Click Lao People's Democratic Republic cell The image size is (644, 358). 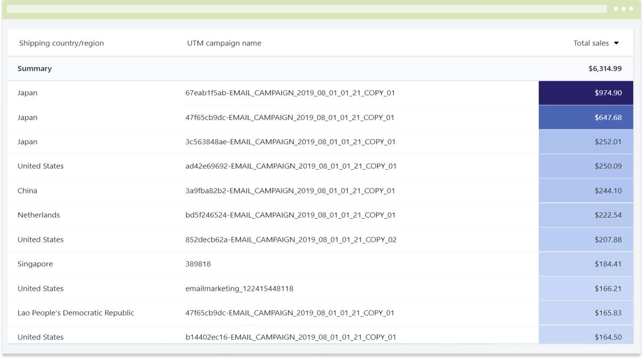click(x=75, y=313)
